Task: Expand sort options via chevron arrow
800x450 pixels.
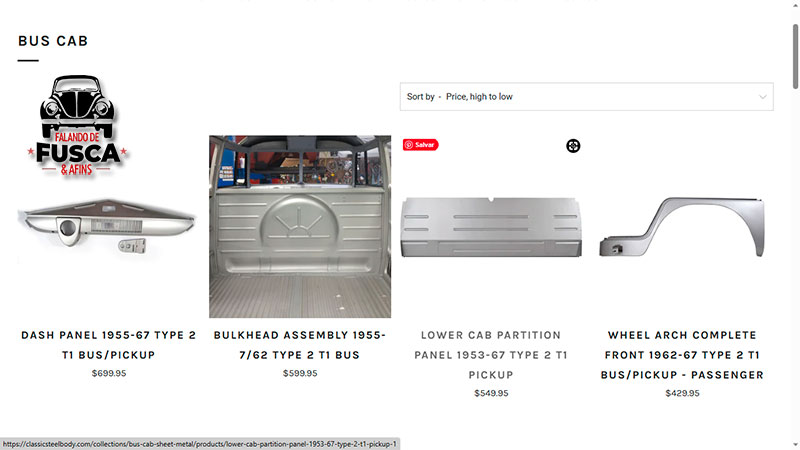Action: tap(762, 97)
